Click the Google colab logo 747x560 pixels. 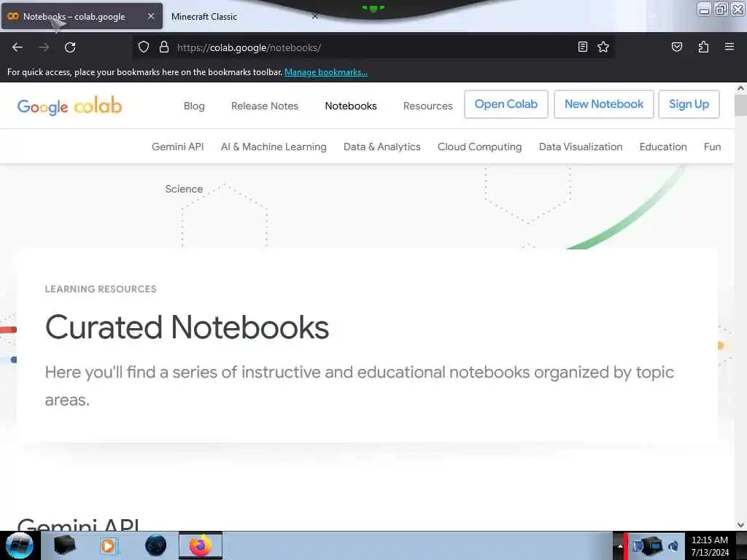(69, 106)
